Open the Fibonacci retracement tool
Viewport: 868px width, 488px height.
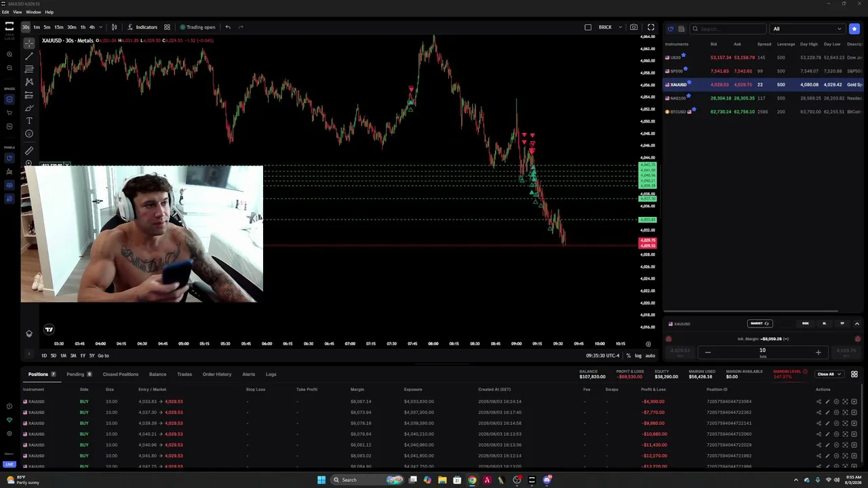coord(29,68)
